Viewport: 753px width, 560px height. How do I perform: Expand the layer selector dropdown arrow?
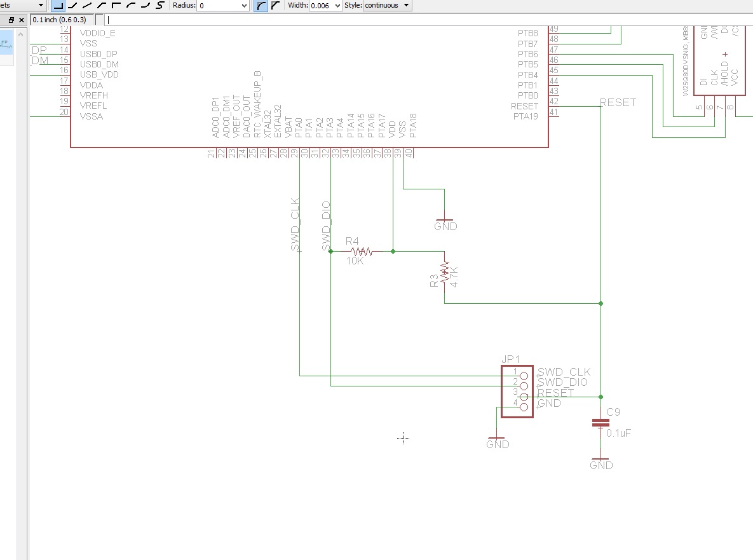[41, 5]
